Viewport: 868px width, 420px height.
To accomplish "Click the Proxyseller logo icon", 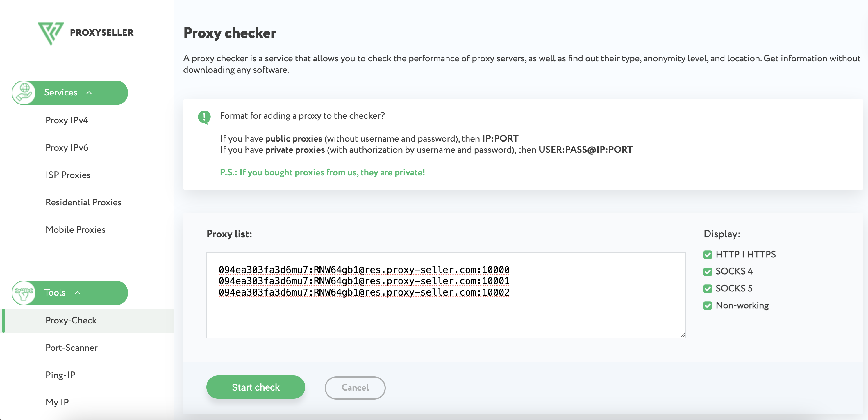I will [x=51, y=33].
